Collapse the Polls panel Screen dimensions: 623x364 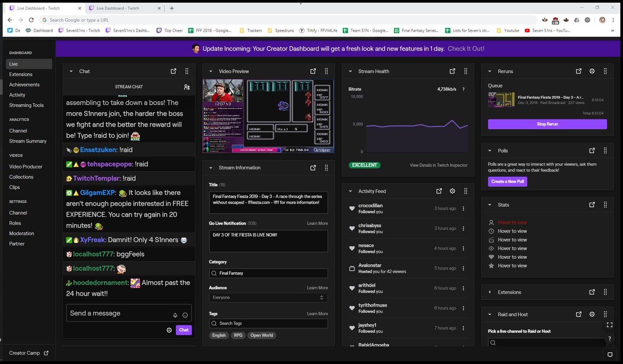click(x=490, y=150)
